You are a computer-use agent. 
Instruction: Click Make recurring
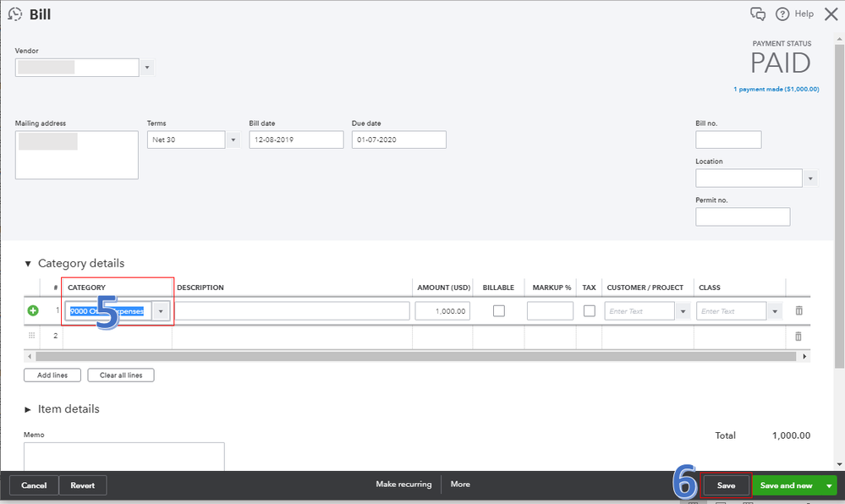(403, 484)
